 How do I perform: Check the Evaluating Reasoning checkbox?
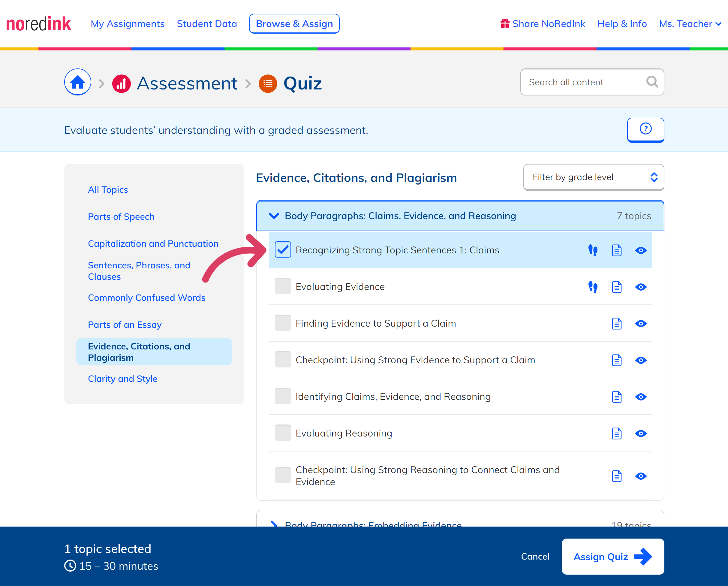[283, 433]
